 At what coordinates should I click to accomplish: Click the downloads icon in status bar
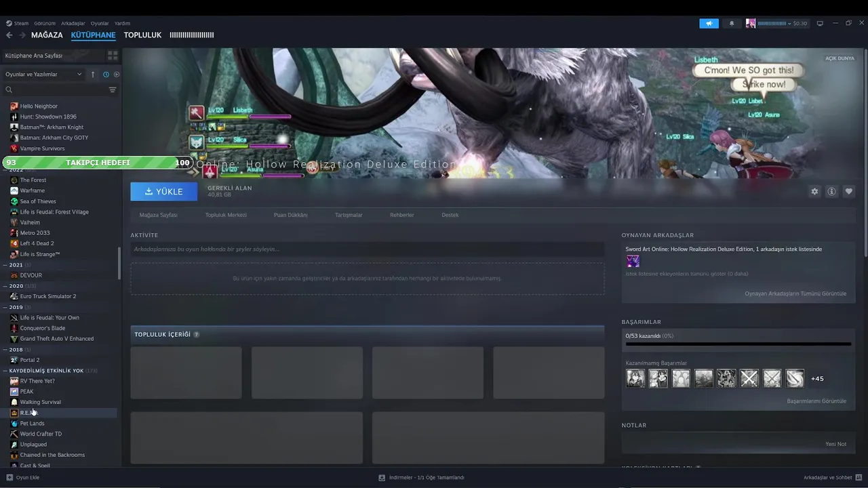(382, 477)
